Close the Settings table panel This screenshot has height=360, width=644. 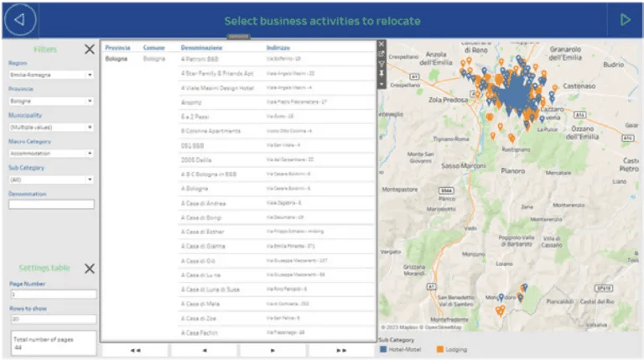89,269
